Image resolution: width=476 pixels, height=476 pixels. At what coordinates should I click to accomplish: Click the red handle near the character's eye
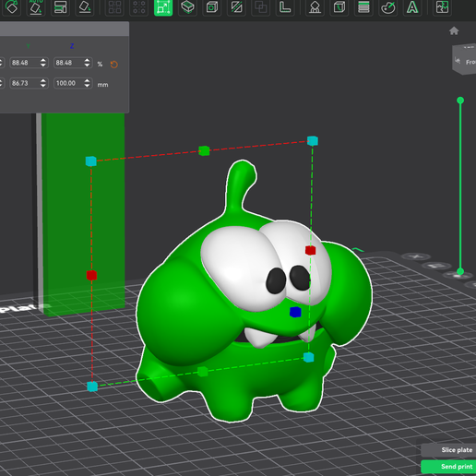(310, 250)
